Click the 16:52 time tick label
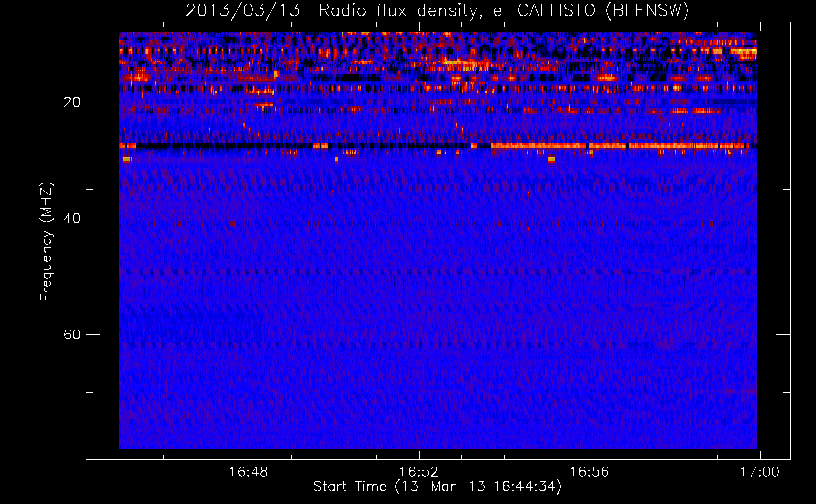The image size is (816, 504). point(419,472)
